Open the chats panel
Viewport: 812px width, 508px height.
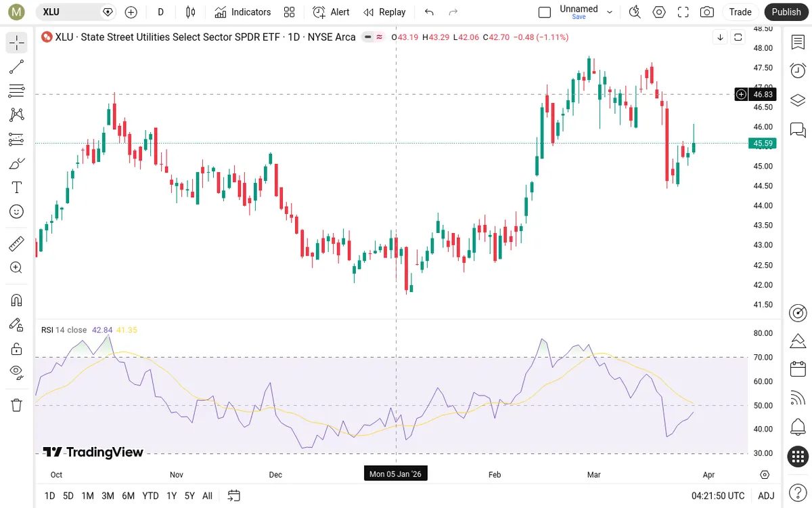[798, 129]
